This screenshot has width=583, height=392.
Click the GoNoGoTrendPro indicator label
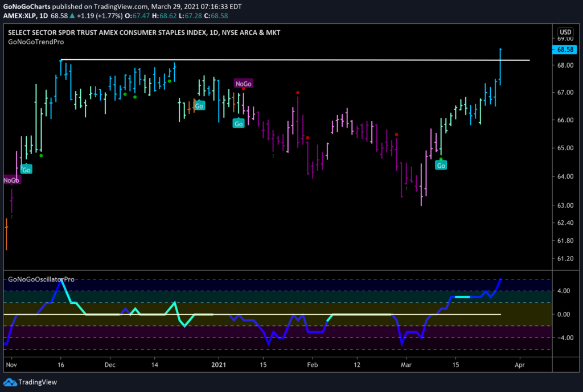point(36,42)
